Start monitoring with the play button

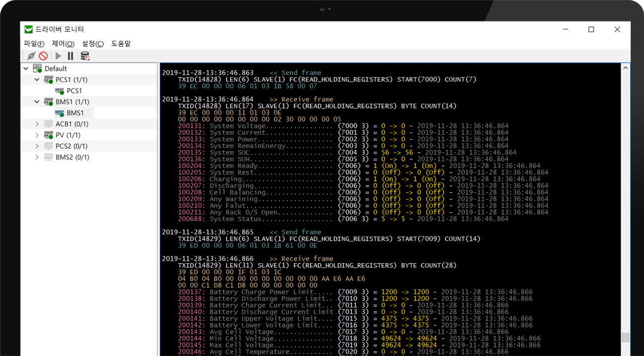click(x=58, y=56)
